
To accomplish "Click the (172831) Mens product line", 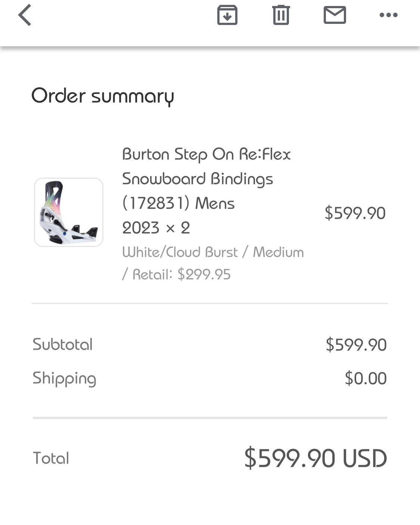I will click(178, 204).
